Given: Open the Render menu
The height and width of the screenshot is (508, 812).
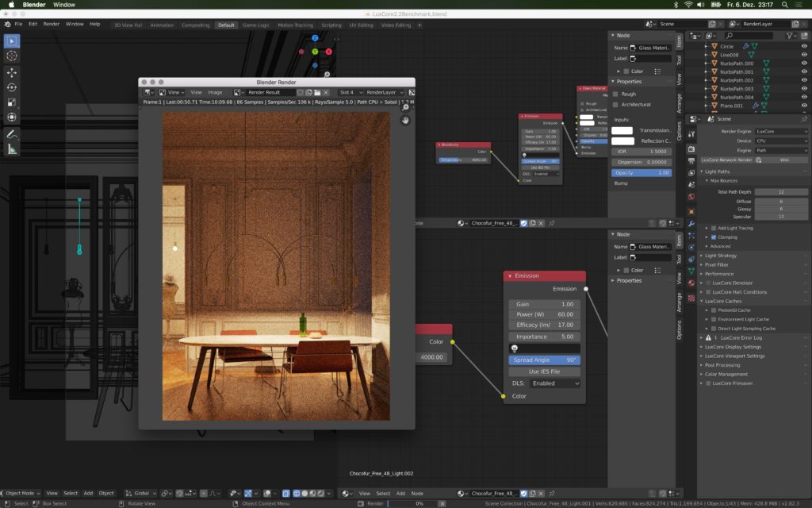Looking at the screenshot, I should pyautogui.click(x=51, y=24).
